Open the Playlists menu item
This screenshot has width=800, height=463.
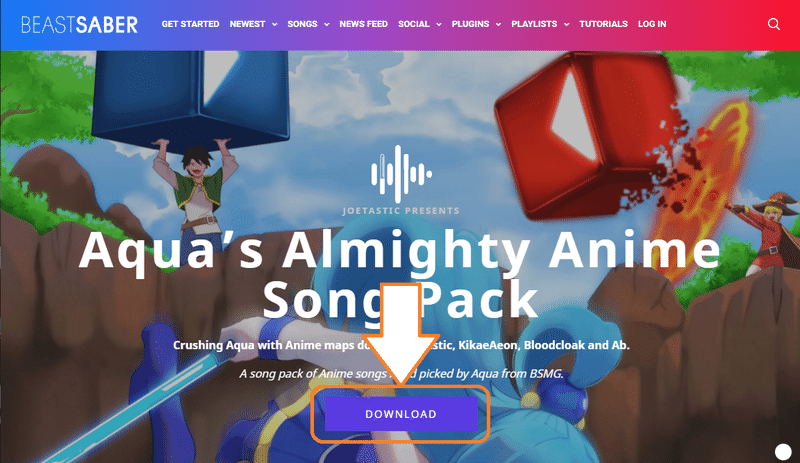click(534, 24)
